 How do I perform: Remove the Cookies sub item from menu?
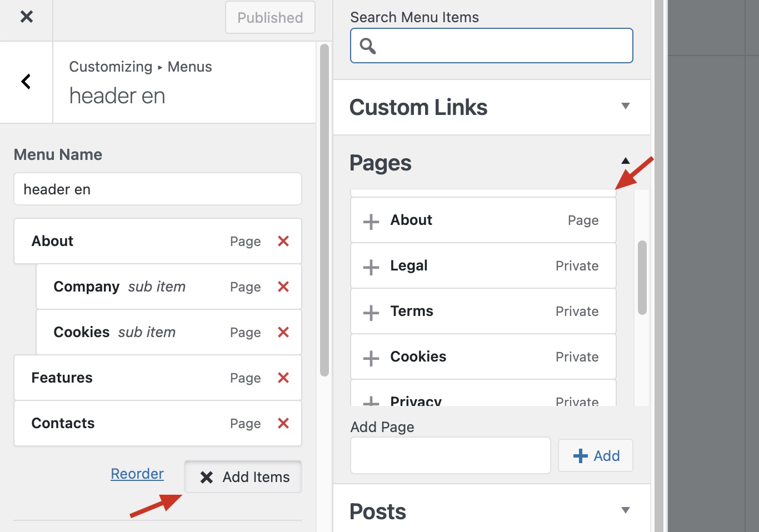tap(283, 332)
